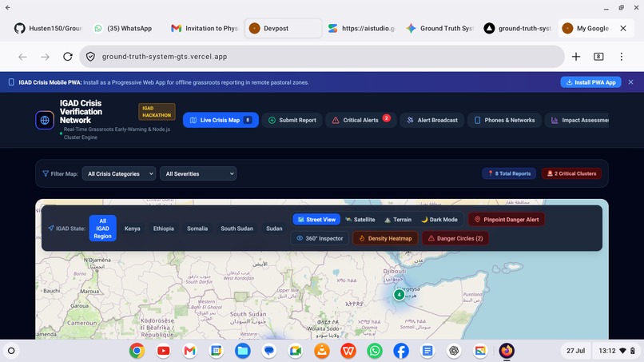Open the 360° Inspector
This screenshot has width=644, height=362.
click(320, 238)
